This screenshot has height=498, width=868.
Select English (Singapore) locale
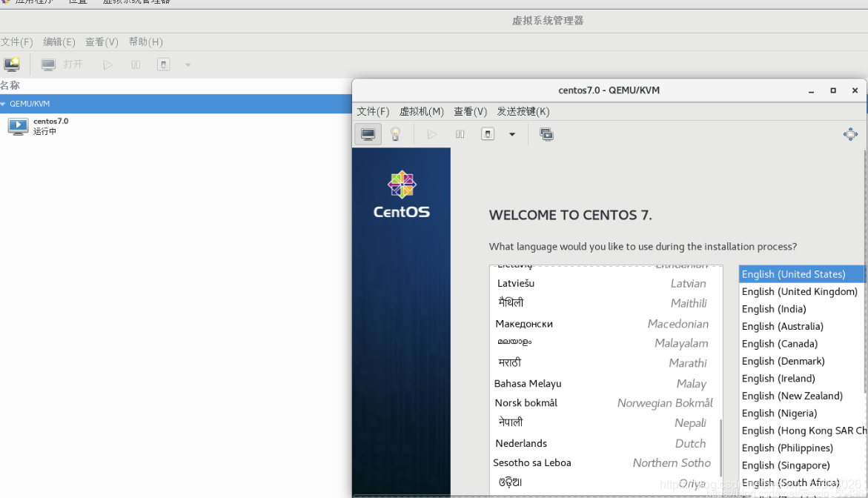click(x=801, y=466)
